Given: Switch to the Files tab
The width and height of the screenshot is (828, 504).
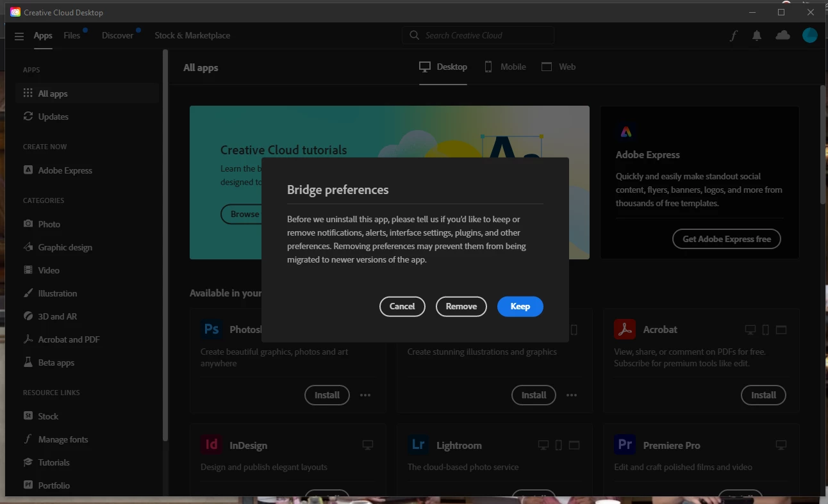Looking at the screenshot, I should 72,35.
